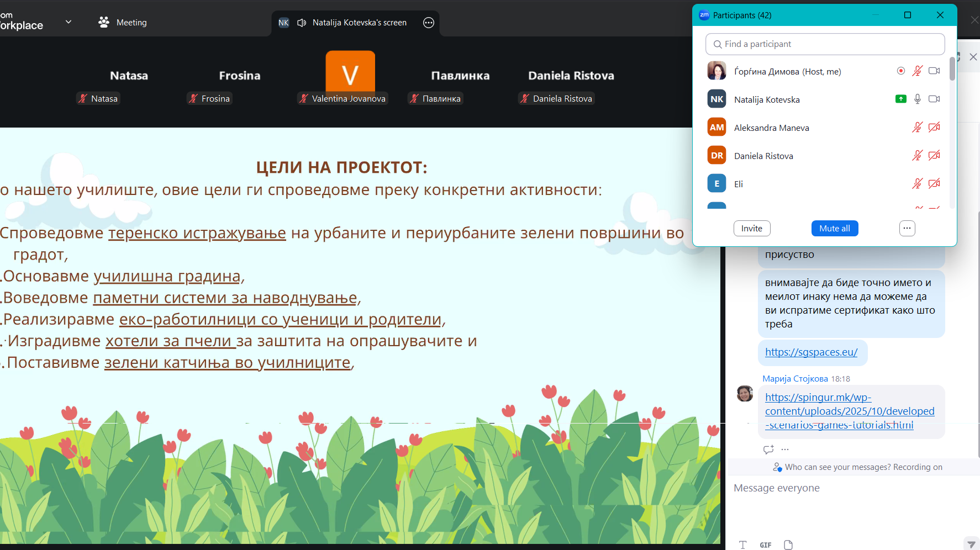The image size is (980, 550).
Task: Open the sgspaces.eu link in chat
Action: pos(811,352)
